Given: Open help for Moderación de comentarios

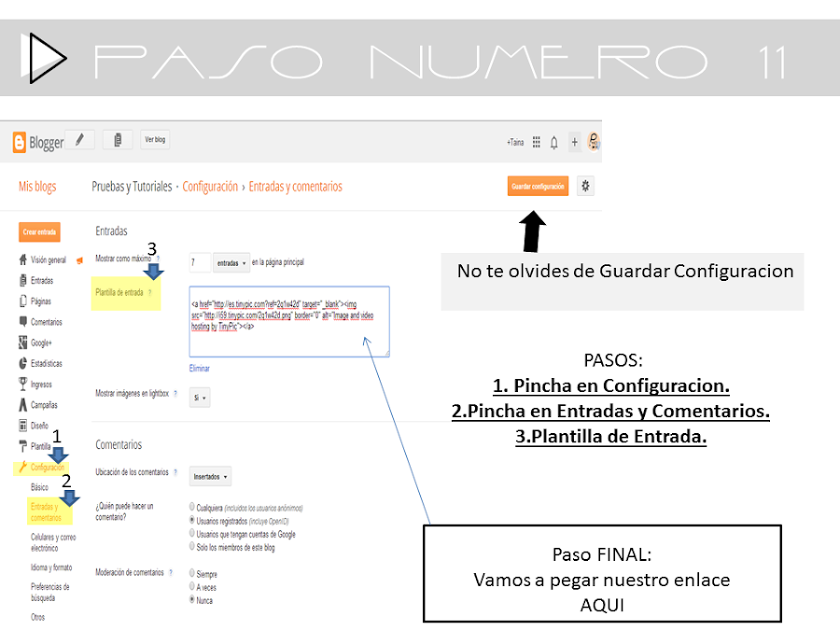Looking at the screenshot, I should click(171, 573).
